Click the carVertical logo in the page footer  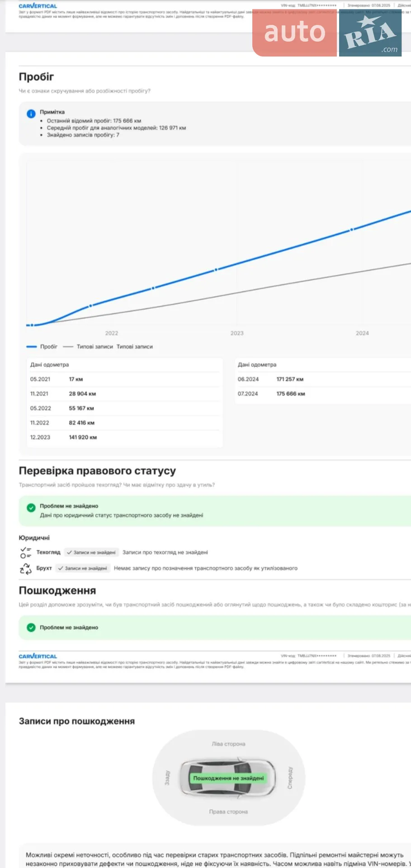pos(38,656)
